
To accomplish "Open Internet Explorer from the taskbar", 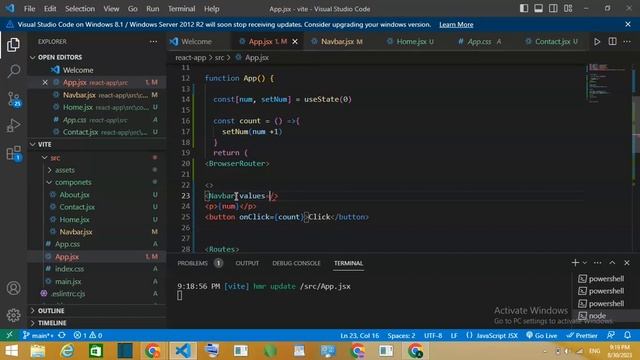I will tap(67, 351).
